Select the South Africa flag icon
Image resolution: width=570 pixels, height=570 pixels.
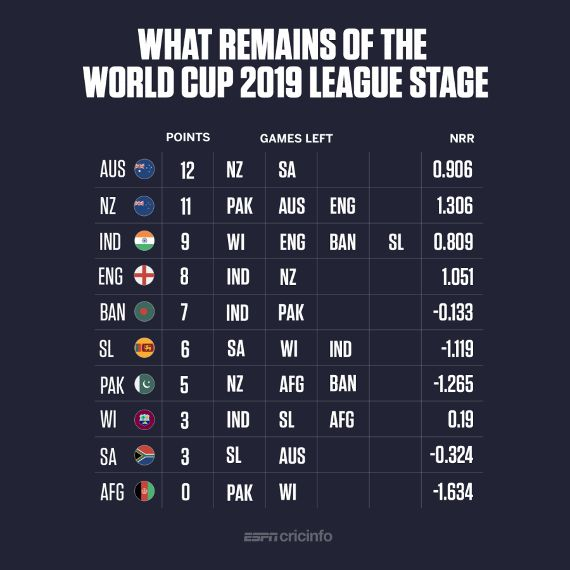(144, 455)
